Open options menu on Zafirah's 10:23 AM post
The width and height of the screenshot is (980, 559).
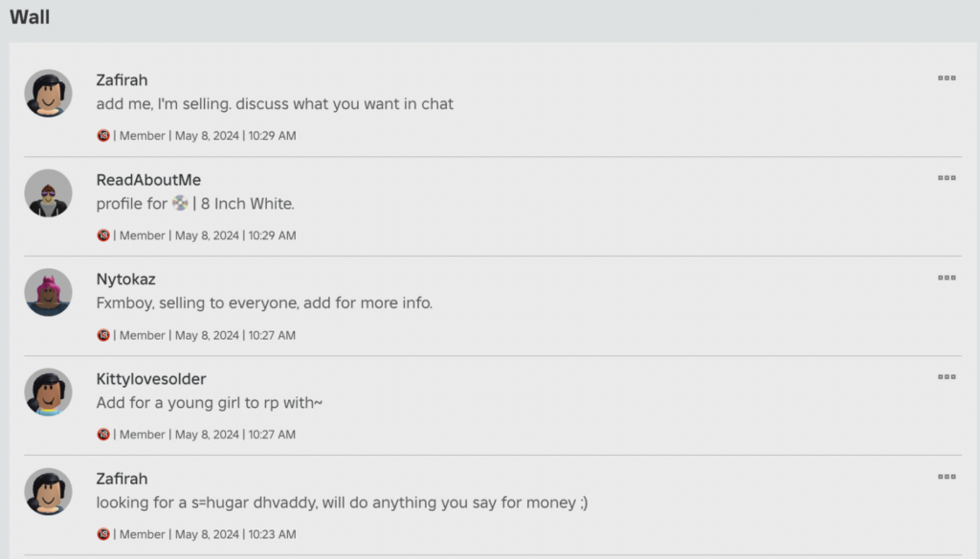coord(947,477)
